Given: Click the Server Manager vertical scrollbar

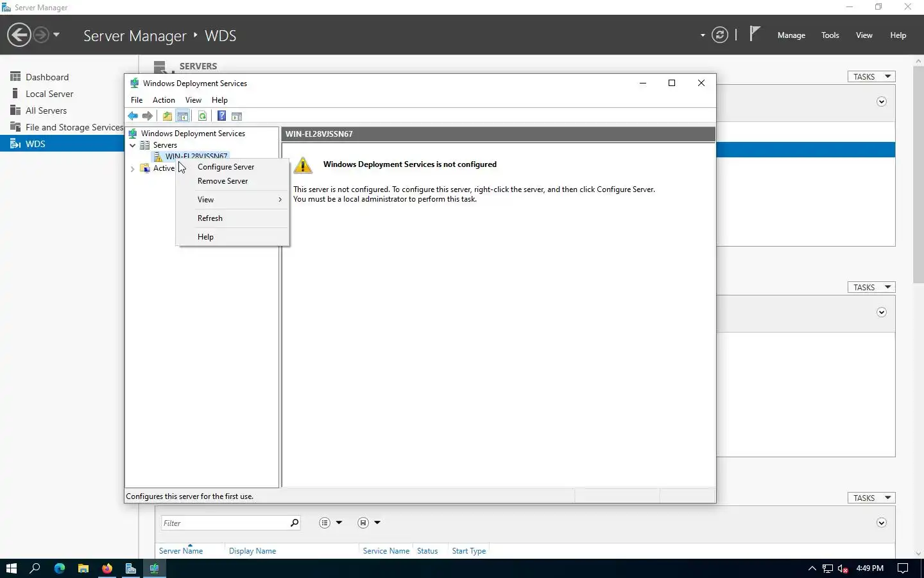Looking at the screenshot, I should (x=918, y=173).
